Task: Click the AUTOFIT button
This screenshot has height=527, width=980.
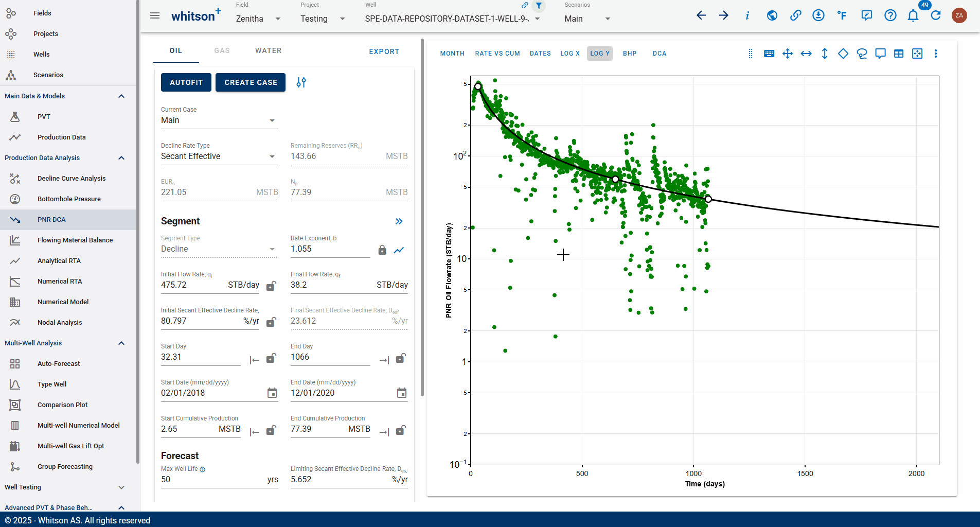Action: [x=186, y=82]
